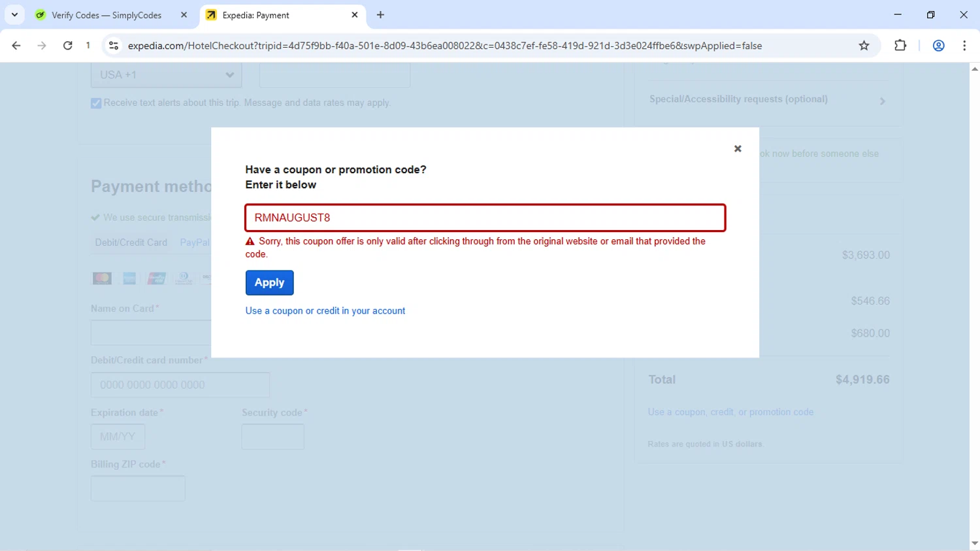The image size is (980, 551).
Task: Click the page scrollbar down arrow
Action: 974,544
